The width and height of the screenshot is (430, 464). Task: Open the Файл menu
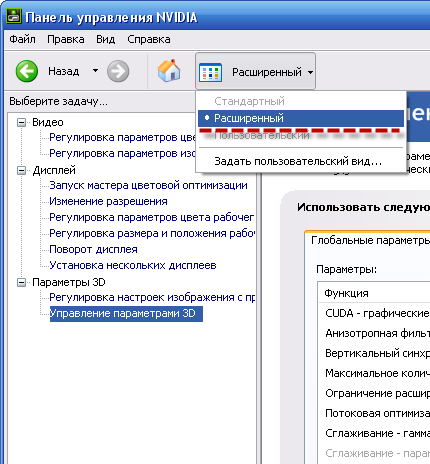tap(22, 39)
